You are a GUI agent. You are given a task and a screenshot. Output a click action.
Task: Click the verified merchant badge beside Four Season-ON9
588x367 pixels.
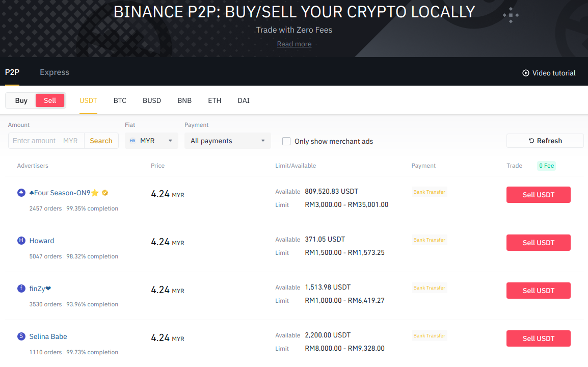click(x=105, y=193)
